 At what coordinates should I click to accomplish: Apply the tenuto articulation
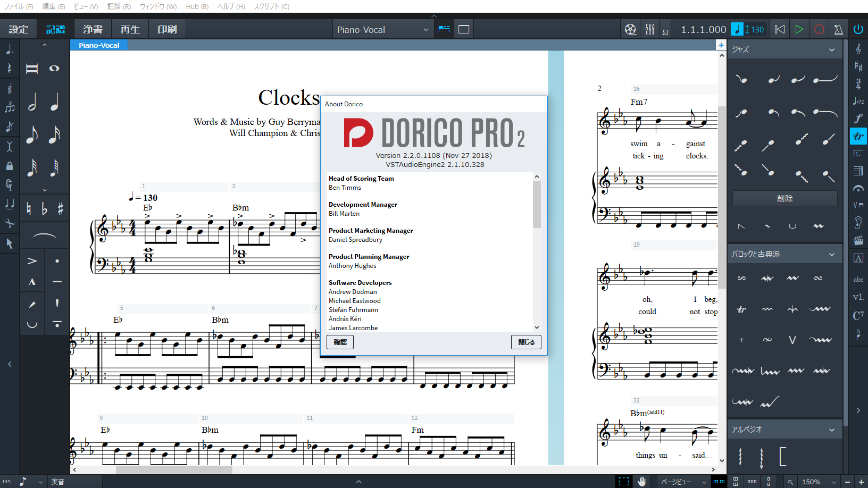(x=57, y=282)
